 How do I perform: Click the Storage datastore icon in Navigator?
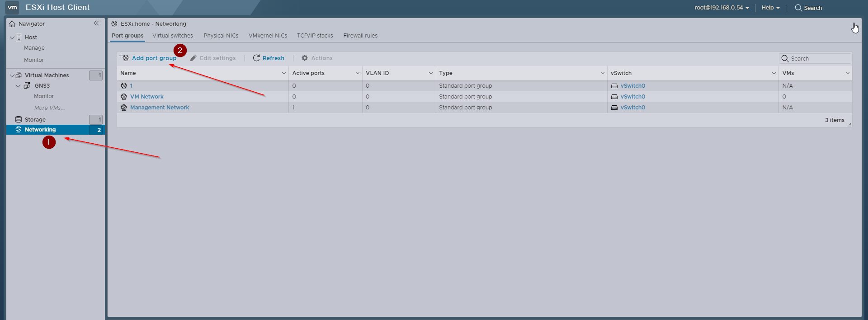[19, 119]
